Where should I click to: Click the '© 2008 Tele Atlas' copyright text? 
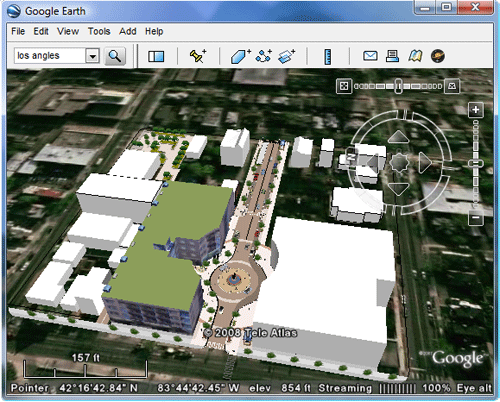[x=250, y=333]
